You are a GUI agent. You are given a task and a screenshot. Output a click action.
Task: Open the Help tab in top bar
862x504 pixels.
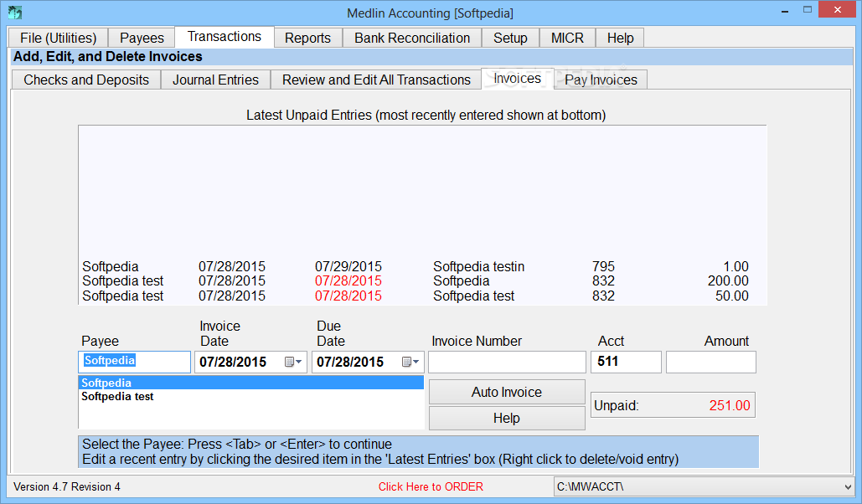[x=620, y=38]
